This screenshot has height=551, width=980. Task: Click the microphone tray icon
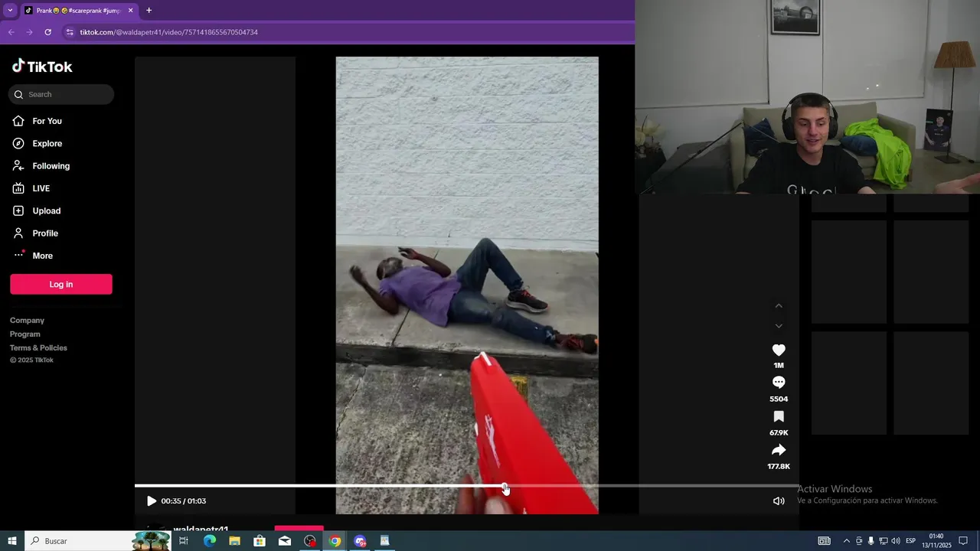click(x=871, y=541)
